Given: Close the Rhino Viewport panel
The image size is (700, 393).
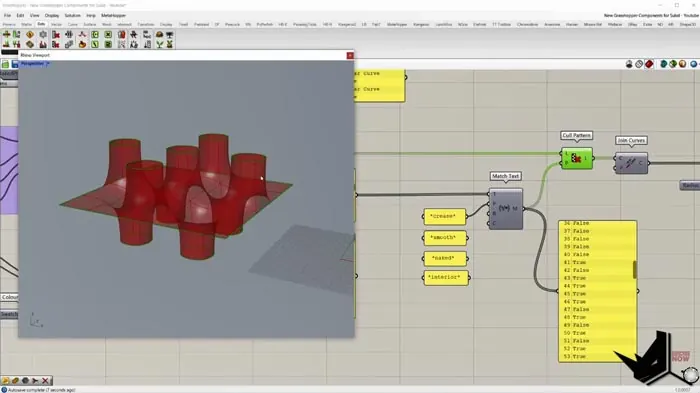Looking at the screenshot, I should 350,55.
